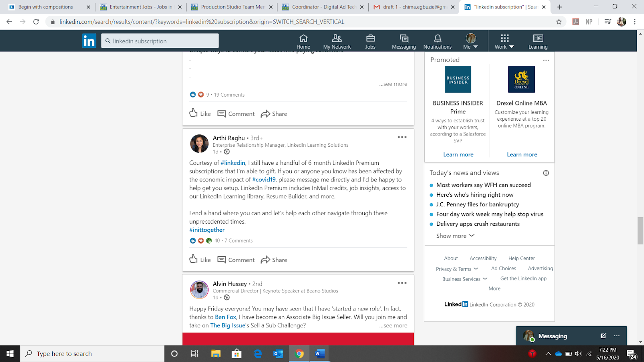Image resolution: width=644 pixels, height=362 pixels.
Task: Click Learn more for Business Insider Prime
Action: pyautogui.click(x=458, y=154)
